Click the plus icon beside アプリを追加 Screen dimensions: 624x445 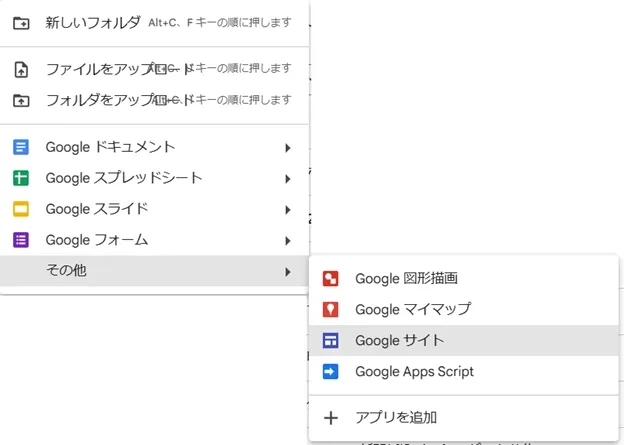(x=331, y=418)
